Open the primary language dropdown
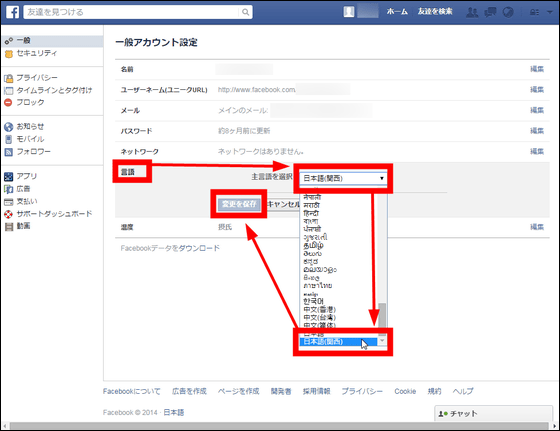The height and width of the screenshot is (431, 560). (343, 178)
